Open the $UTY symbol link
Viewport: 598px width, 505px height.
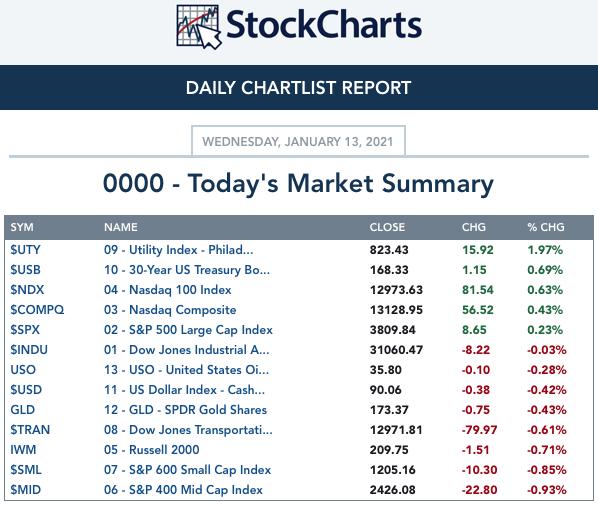pyautogui.click(x=25, y=250)
